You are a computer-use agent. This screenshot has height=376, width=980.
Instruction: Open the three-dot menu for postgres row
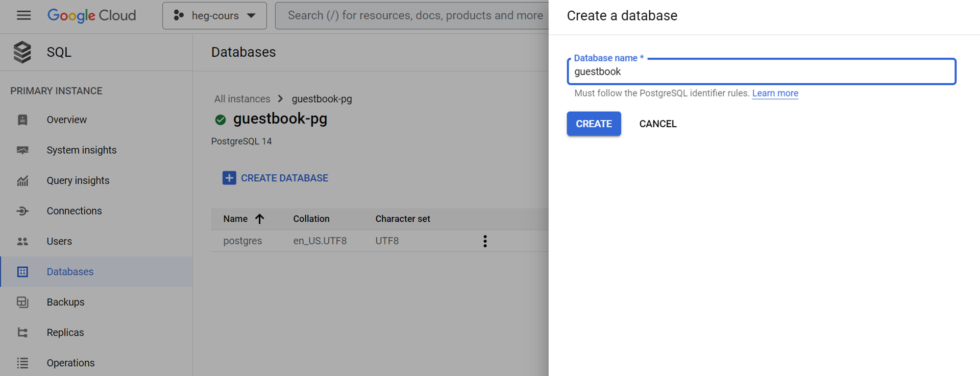485,241
